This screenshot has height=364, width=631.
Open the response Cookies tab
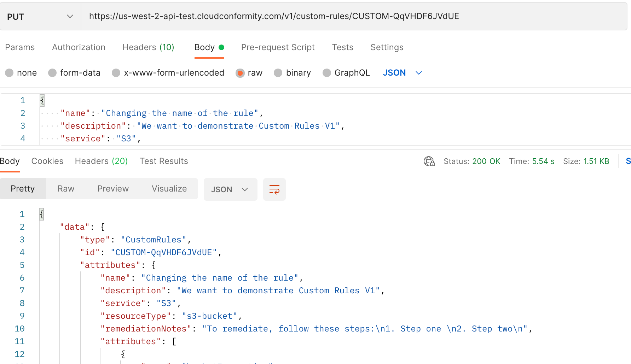(x=47, y=161)
